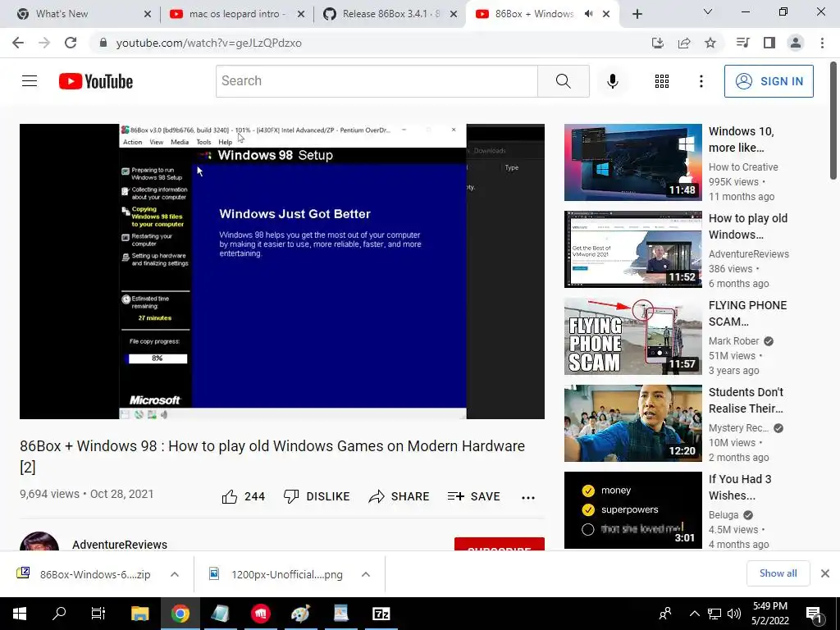
Task: Open the Chrome three-dot menu
Action: [x=822, y=43]
